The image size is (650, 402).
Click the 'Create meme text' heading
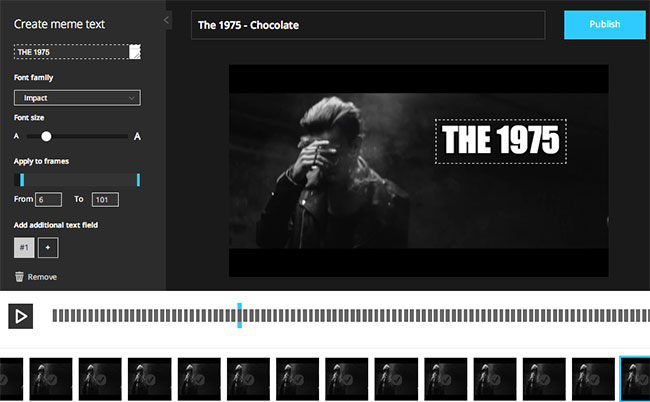[59, 24]
